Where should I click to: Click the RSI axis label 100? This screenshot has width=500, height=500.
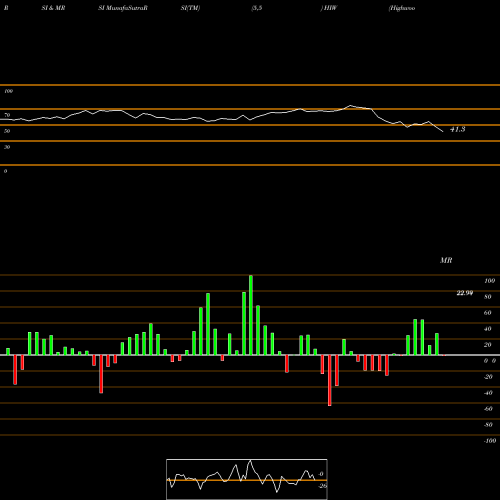(9, 91)
